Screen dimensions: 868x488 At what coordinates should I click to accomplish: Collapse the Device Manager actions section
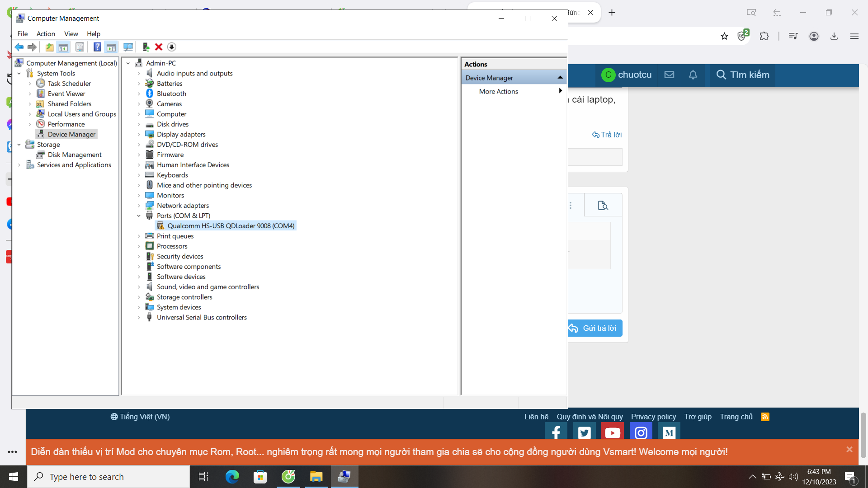tap(560, 78)
